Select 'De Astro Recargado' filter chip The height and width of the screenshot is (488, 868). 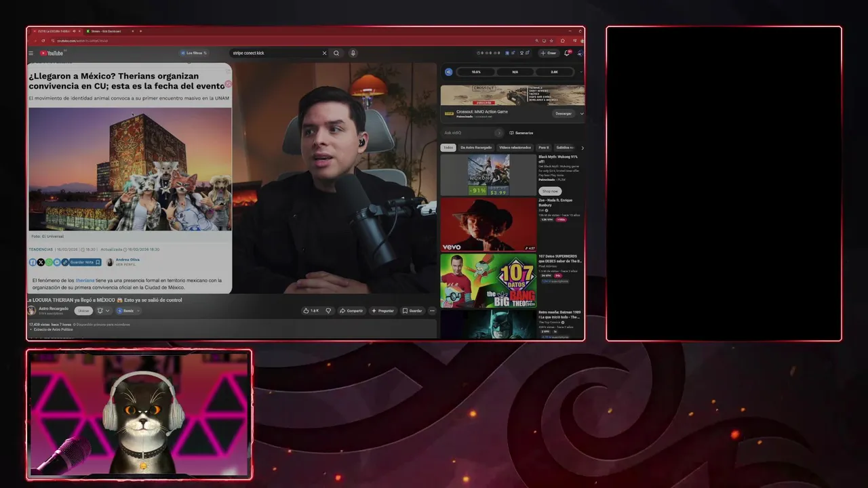point(476,147)
